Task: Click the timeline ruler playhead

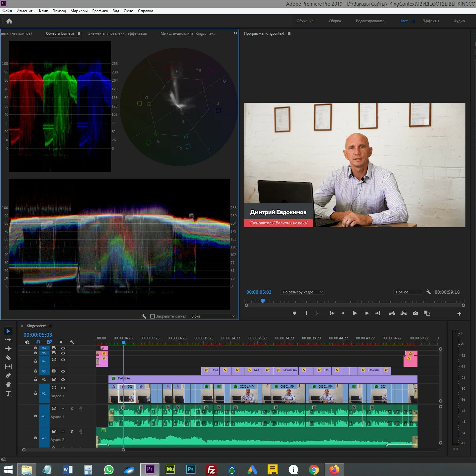Action: 123,343
